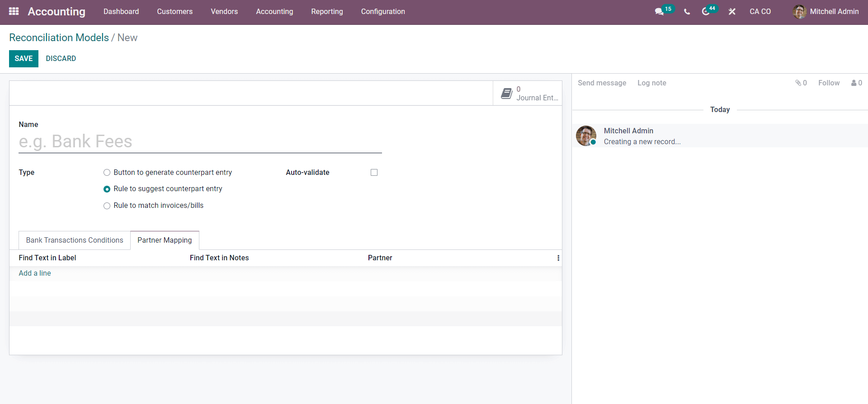The width and height of the screenshot is (868, 404).
Task: Click the DISCARD button
Action: tap(61, 59)
